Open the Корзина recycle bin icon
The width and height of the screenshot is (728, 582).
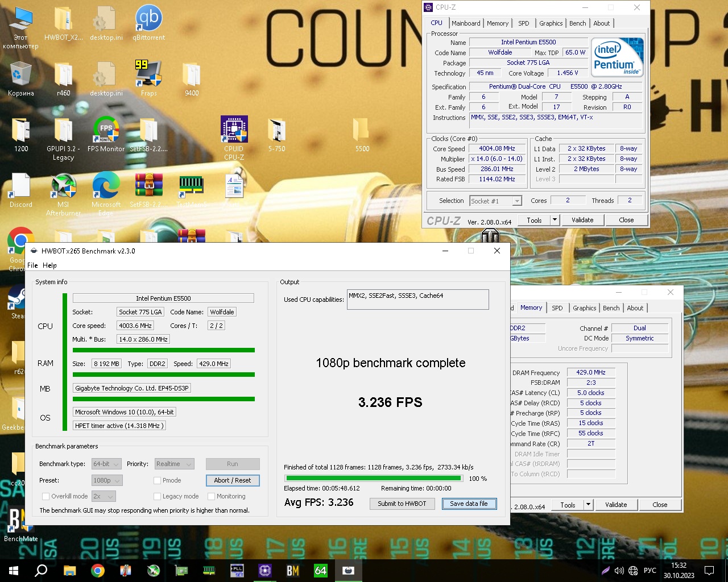[21, 79]
